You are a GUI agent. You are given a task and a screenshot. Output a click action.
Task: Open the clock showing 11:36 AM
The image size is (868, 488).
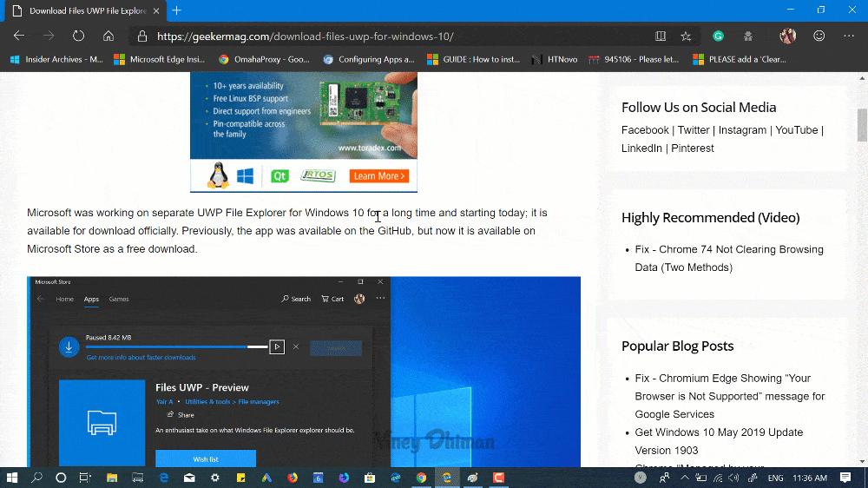(810, 478)
